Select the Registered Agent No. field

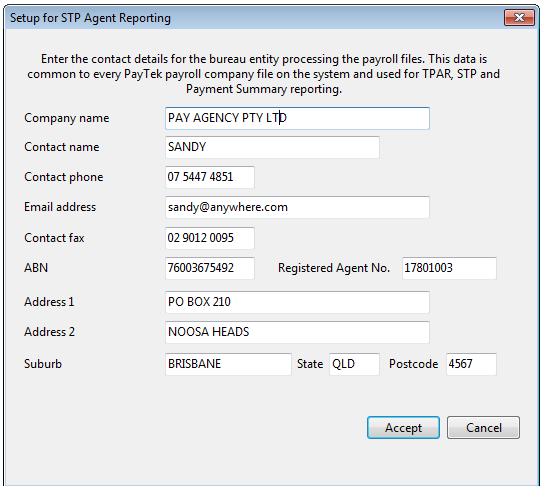pos(449,268)
